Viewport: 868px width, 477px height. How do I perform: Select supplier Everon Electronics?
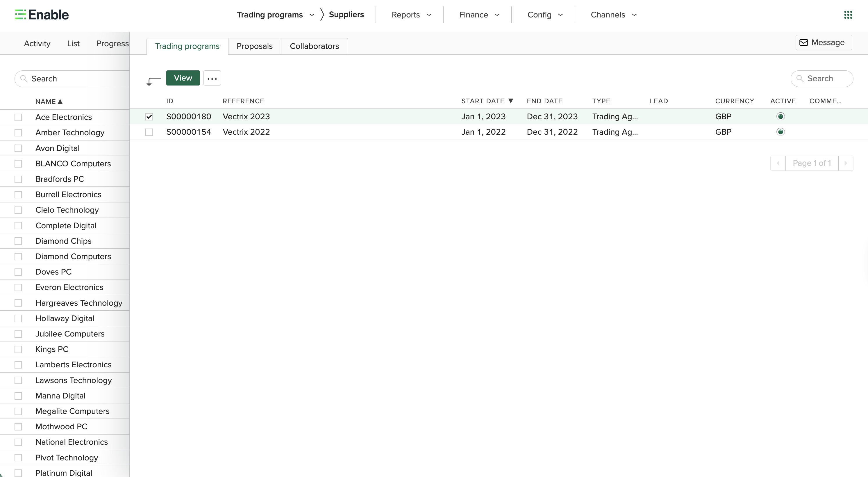pyautogui.click(x=69, y=288)
